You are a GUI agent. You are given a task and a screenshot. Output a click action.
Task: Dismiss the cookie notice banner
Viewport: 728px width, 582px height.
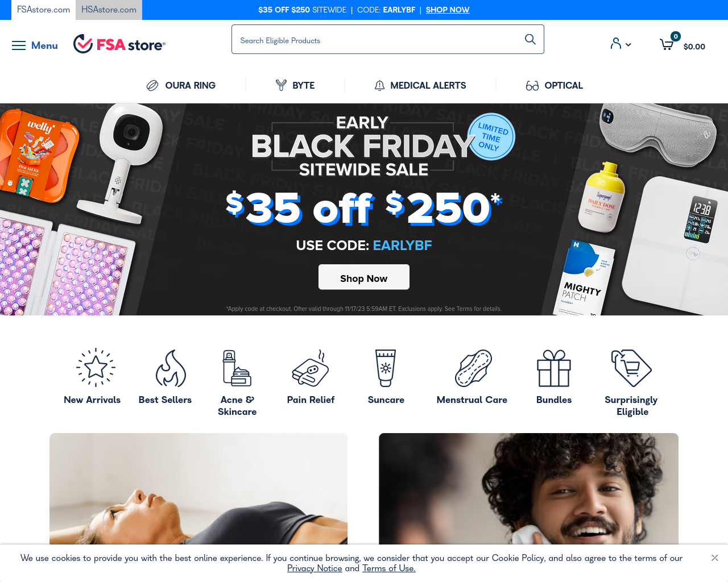coord(715,558)
